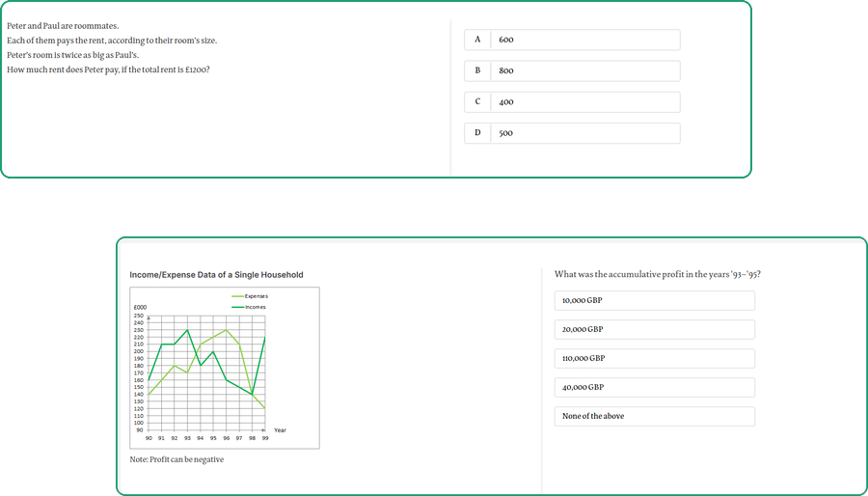The image size is (868, 496).
Task: Click the Note: Profit can be negative text
Action: 176,459
